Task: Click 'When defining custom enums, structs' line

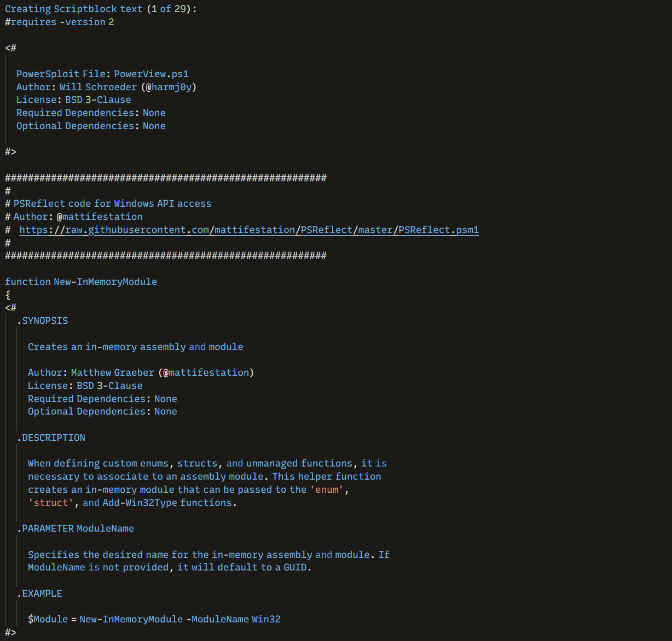Action: [207, 463]
